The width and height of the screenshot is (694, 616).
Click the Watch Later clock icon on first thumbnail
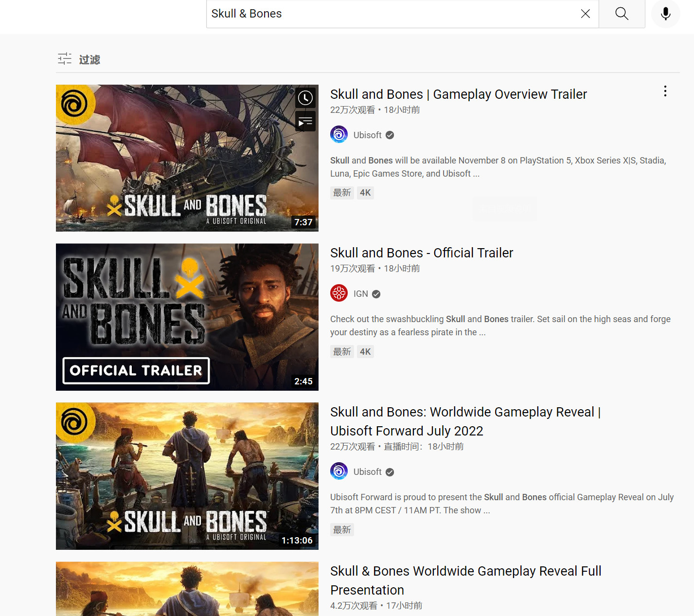click(305, 98)
